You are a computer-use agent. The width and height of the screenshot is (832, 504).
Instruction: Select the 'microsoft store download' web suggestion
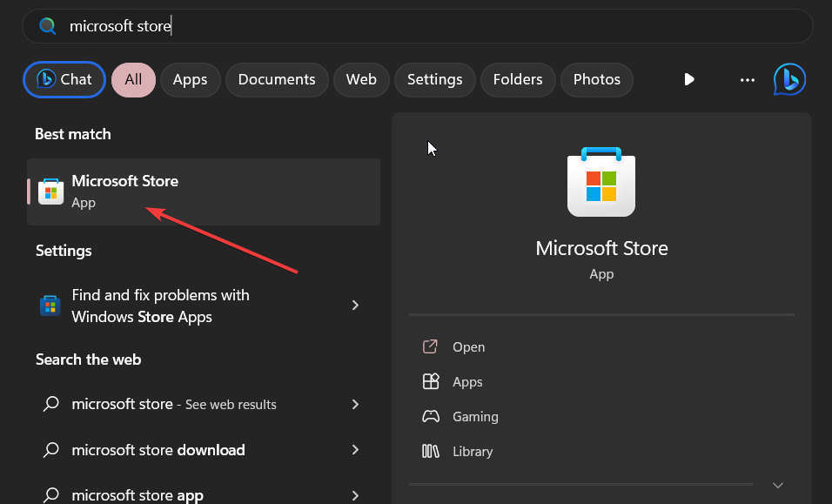pos(204,450)
